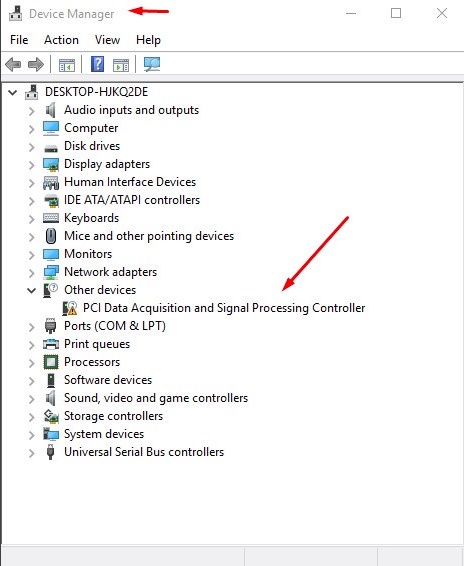Select the DESKTOP-HJKQ2DE label

[96, 92]
